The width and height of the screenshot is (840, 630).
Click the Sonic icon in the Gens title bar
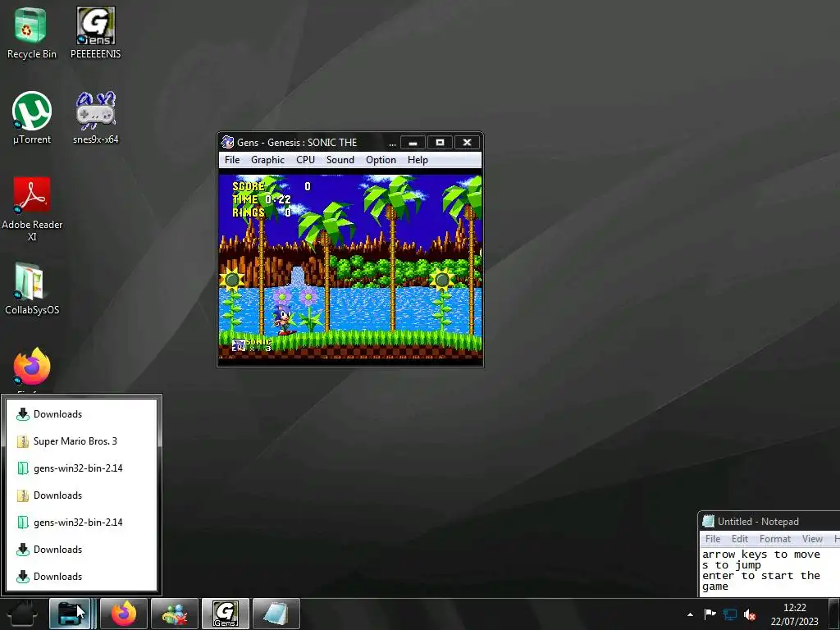pyautogui.click(x=228, y=142)
